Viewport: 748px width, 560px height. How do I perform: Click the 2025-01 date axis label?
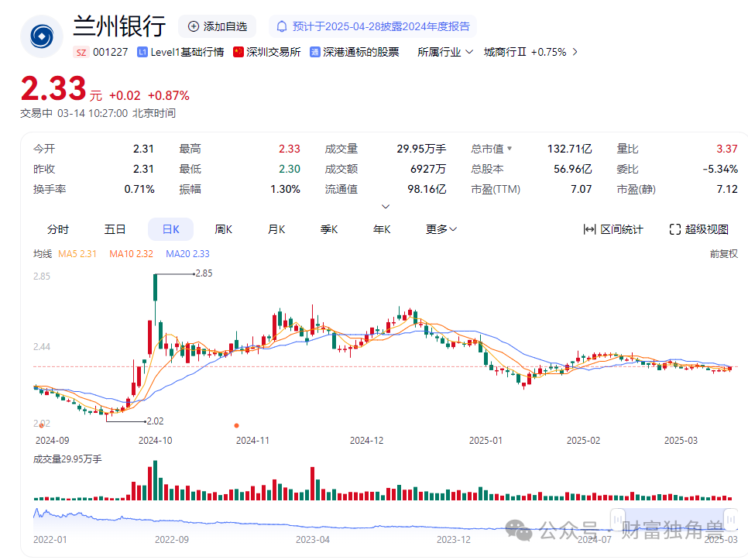coord(486,441)
